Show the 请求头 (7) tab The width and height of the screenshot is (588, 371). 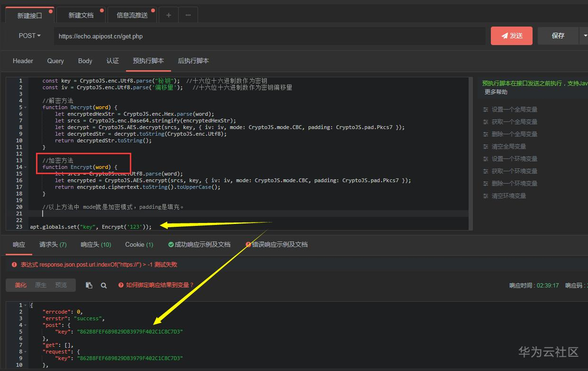[53, 244]
